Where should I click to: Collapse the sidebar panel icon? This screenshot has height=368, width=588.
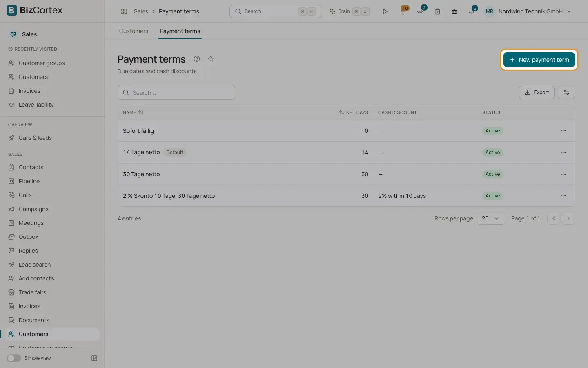point(94,358)
